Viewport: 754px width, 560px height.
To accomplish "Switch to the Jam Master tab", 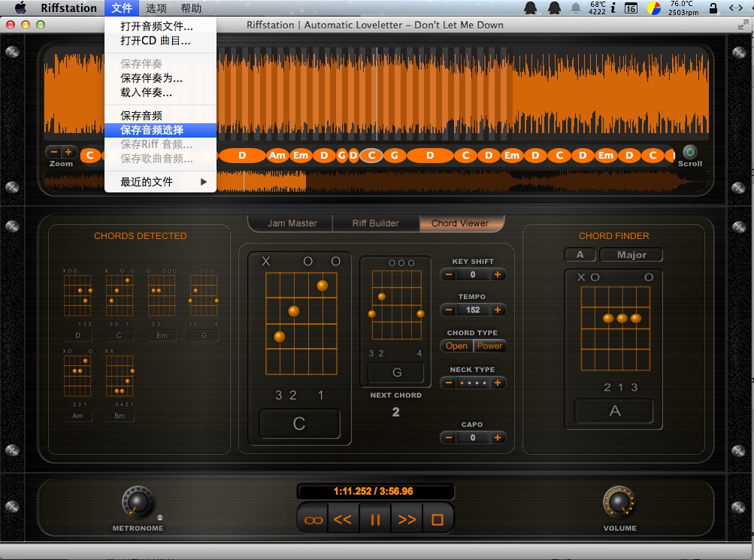I will point(292,223).
